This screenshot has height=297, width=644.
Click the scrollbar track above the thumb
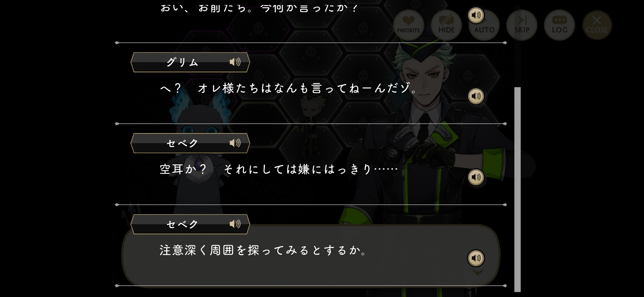click(x=517, y=46)
